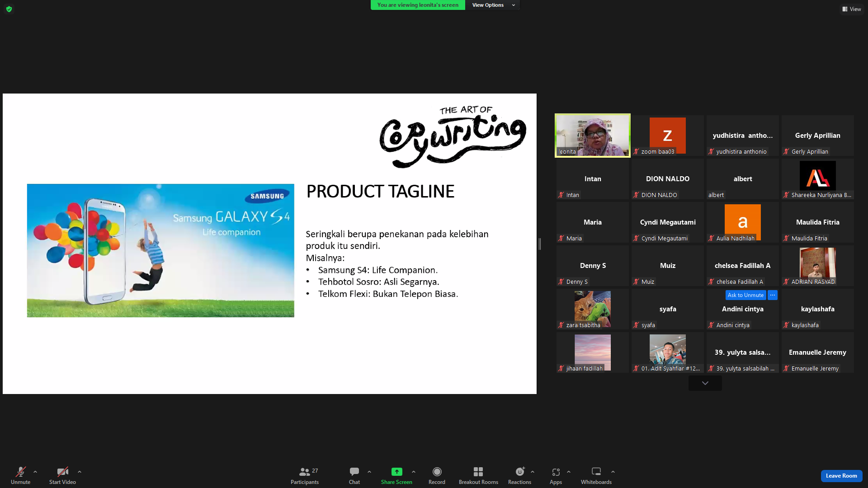
Task: Expand audio options arrow next to Unmute
Action: click(35, 472)
